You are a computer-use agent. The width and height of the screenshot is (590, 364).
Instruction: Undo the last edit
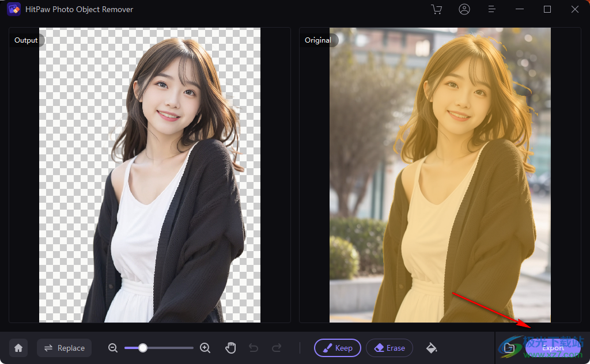pyautogui.click(x=254, y=348)
